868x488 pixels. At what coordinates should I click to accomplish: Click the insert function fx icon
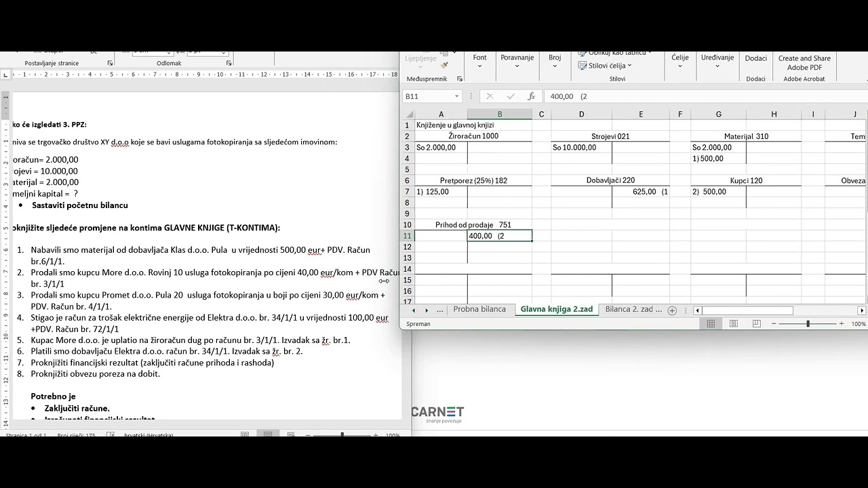[532, 96]
